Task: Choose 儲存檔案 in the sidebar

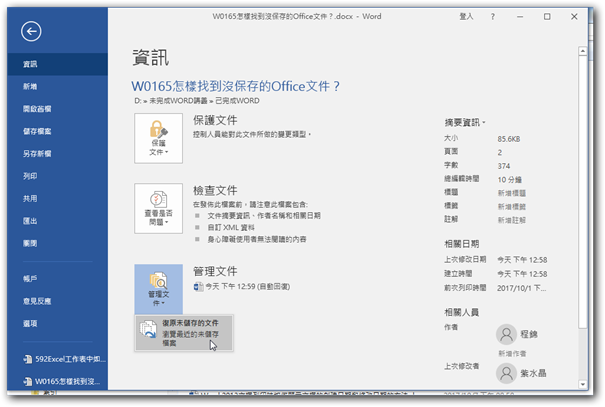Action: (x=57, y=131)
